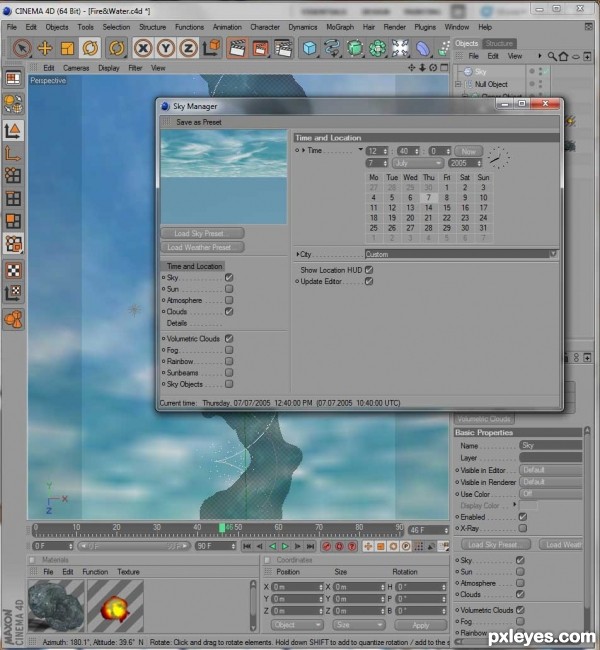600x650 pixels.
Task: Select the Time and Location tab
Action: point(194,266)
